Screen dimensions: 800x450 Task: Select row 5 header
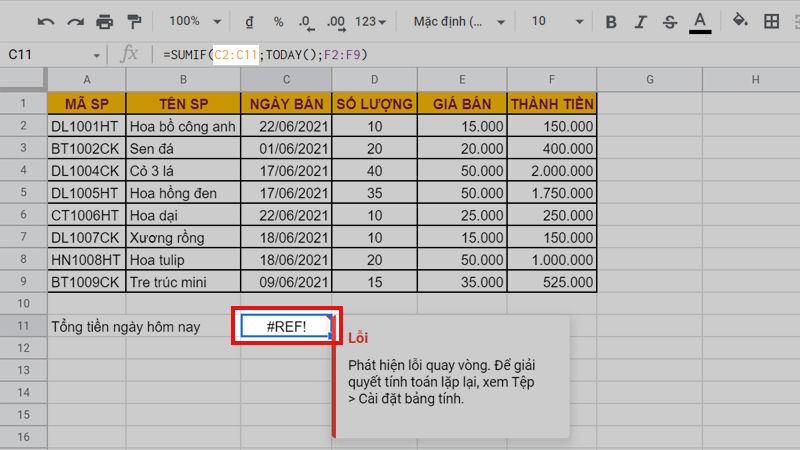23,193
